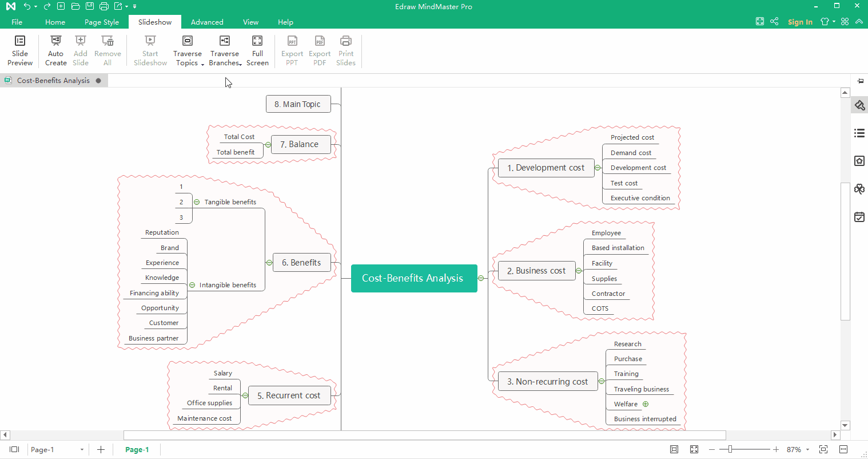Expand the Welfare subtopic

click(x=646, y=404)
